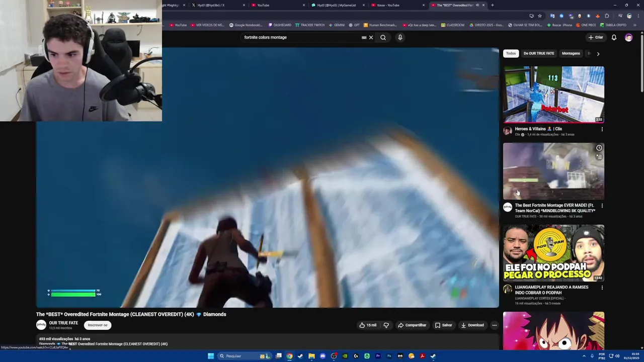Click the Download button
Image resolution: width=644 pixels, height=362 pixels.
pyautogui.click(x=472, y=325)
